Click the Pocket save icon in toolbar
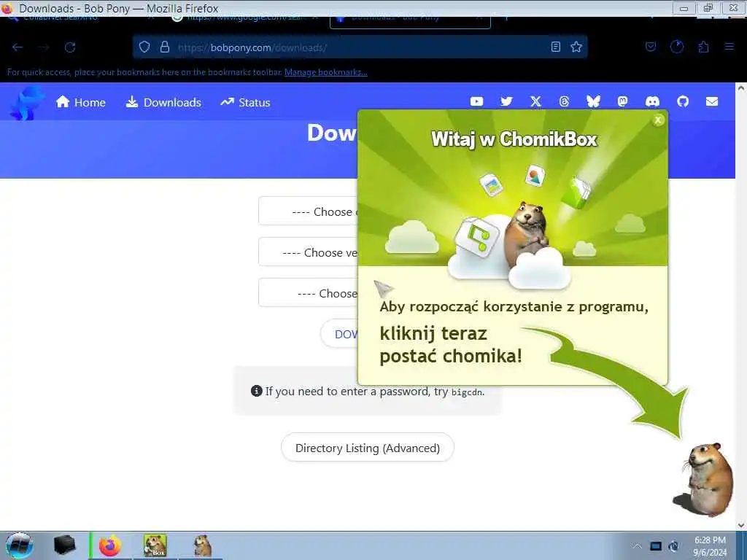The width and height of the screenshot is (747, 560). pyautogui.click(x=651, y=47)
